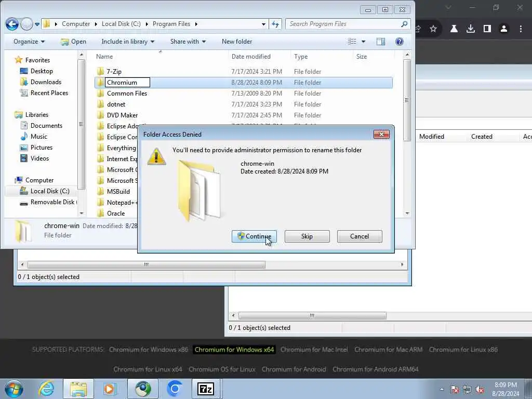The image size is (532, 399).
Task: Refresh the Program Files folder view
Action: (x=275, y=24)
